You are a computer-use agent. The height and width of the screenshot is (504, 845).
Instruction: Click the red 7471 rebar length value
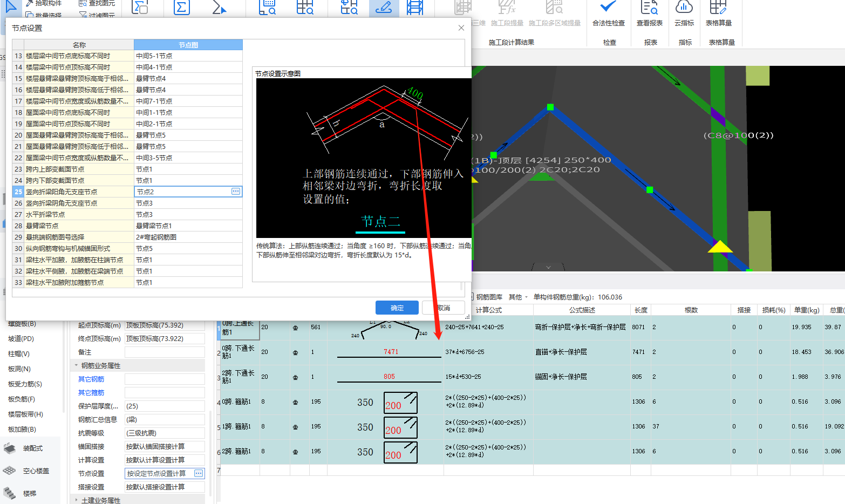tap(391, 351)
